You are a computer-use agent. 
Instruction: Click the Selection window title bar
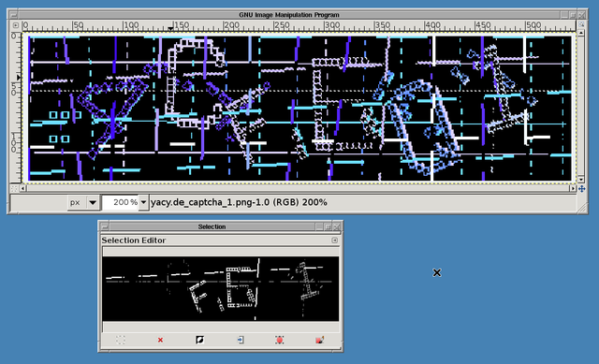tap(212, 226)
